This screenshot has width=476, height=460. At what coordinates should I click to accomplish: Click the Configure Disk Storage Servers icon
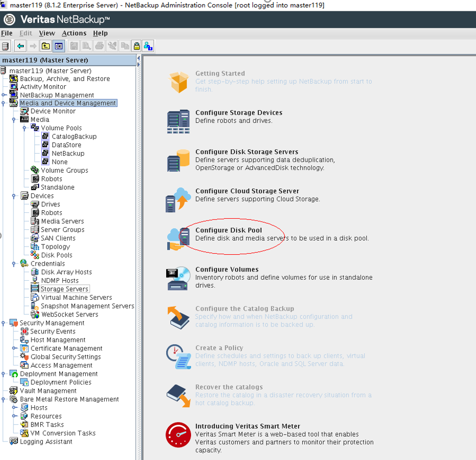(x=178, y=160)
